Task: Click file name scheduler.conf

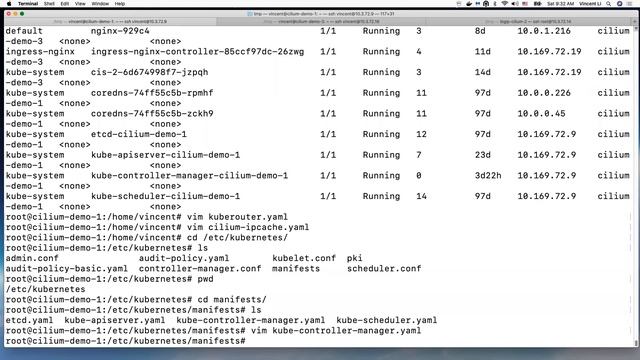Action: coord(384,269)
